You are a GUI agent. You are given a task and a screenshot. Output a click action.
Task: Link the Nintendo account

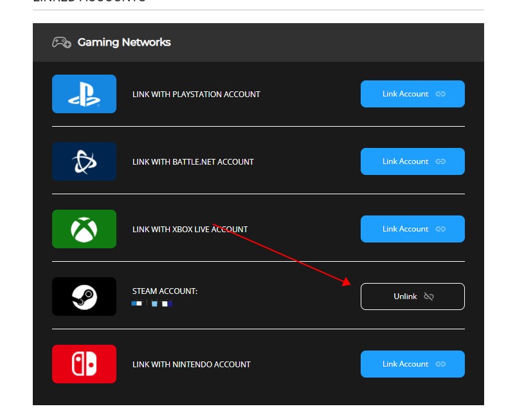click(412, 364)
